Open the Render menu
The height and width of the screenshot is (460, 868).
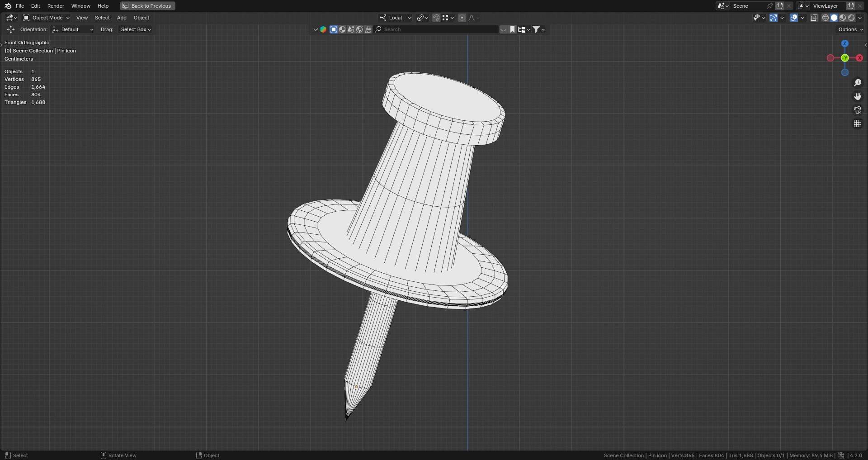tap(56, 6)
